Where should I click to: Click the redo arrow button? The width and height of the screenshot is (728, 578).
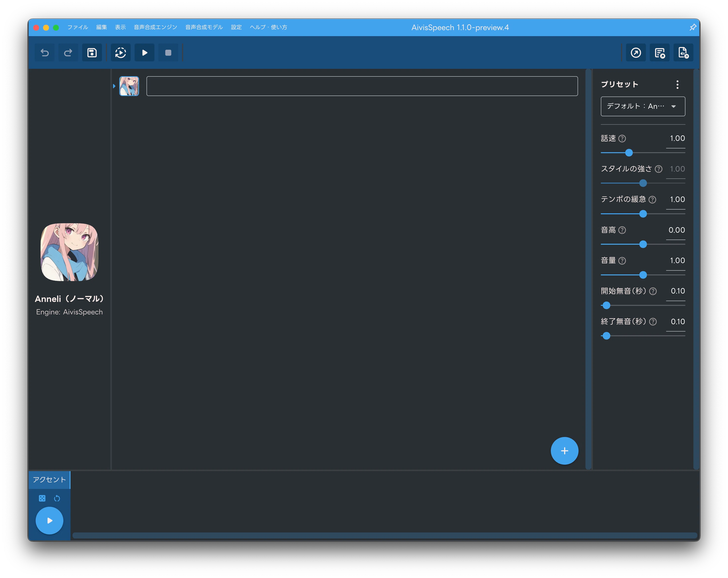tap(68, 53)
